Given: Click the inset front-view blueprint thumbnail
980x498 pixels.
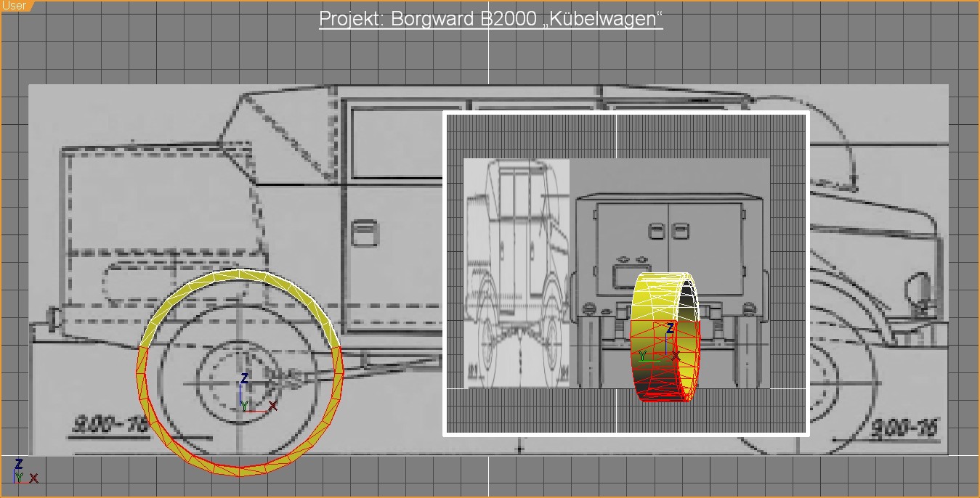Looking at the screenshot, I should (x=517, y=273).
